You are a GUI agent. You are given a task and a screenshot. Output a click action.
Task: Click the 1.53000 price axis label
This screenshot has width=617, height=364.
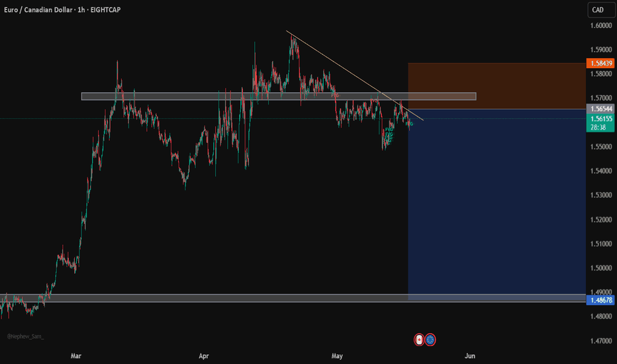tap(601, 195)
